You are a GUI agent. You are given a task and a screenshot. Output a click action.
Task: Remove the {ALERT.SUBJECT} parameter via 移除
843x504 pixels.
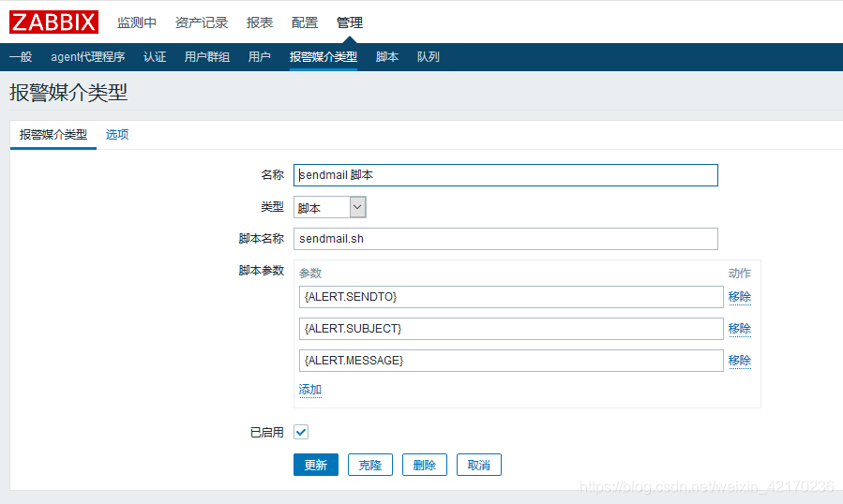pos(739,328)
